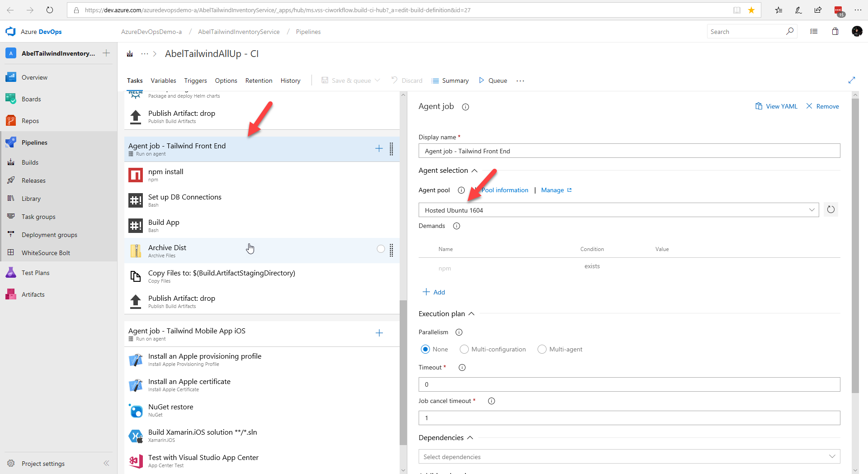The image size is (868, 474).
Task: Collapse the Execution plan section
Action: coord(471,314)
